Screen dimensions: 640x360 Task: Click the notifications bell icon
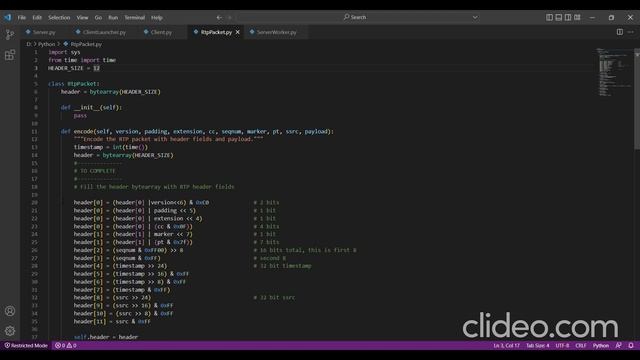click(x=631, y=346)
